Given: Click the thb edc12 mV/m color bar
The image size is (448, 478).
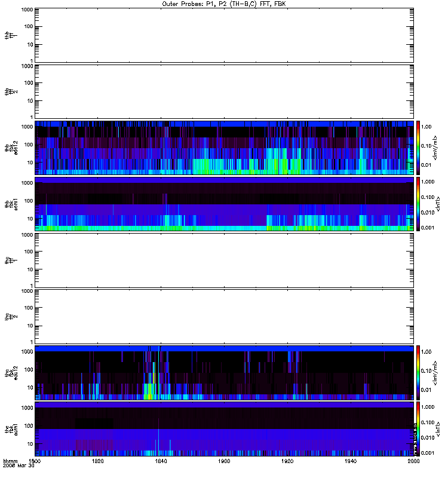Looking at the screenshot, I should (418, 148).
